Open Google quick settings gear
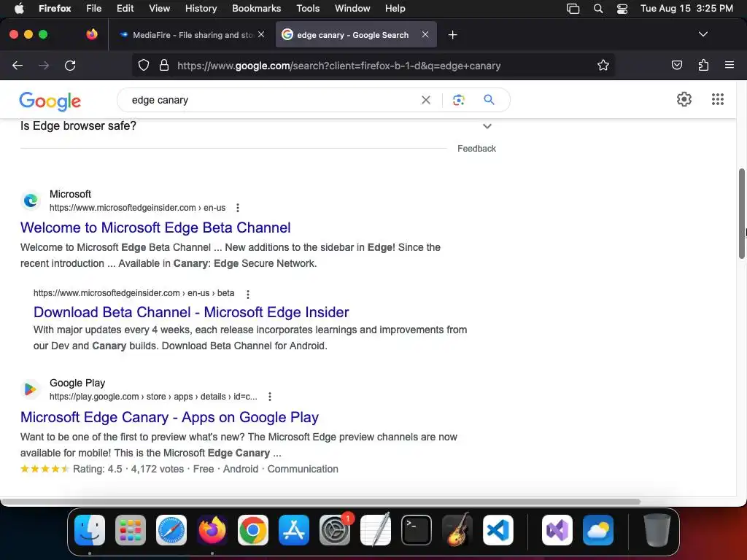This screenshot has width=747, height=560. [684, 99]
